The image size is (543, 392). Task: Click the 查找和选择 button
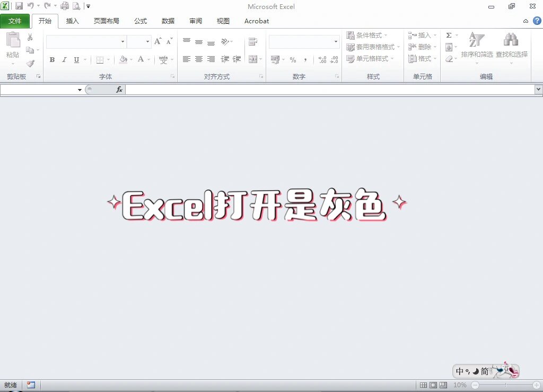click(x=512, y=47)
